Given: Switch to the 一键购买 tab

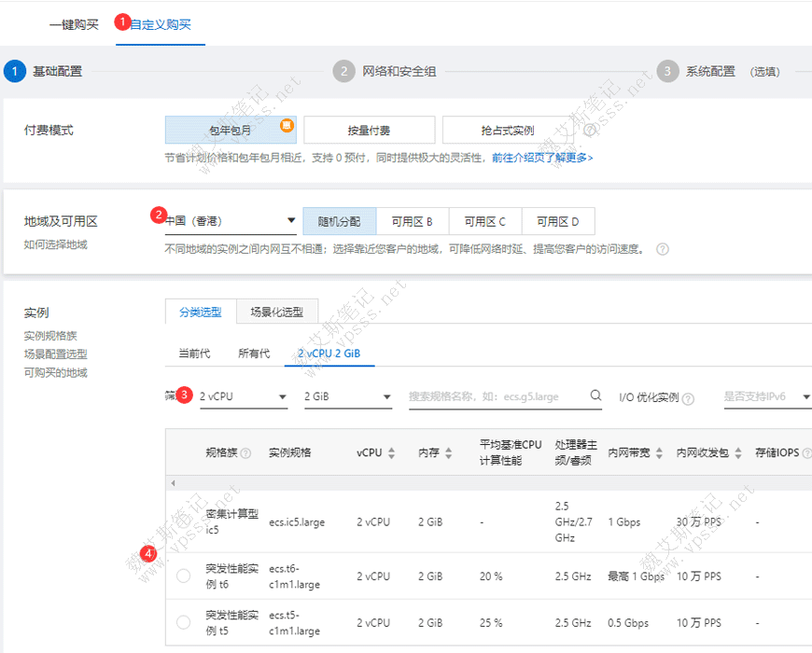Looking at the screenshot, I should [x=74, y=24].
